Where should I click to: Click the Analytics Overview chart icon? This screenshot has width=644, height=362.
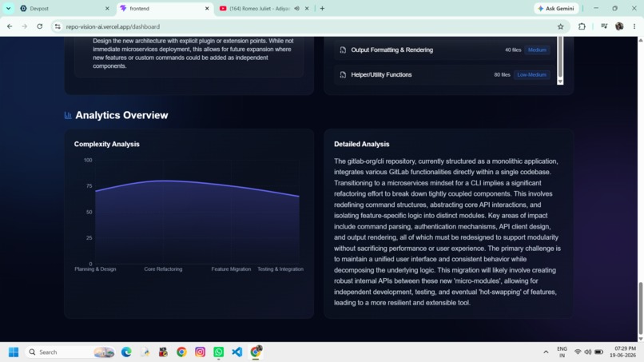[68, 115]
